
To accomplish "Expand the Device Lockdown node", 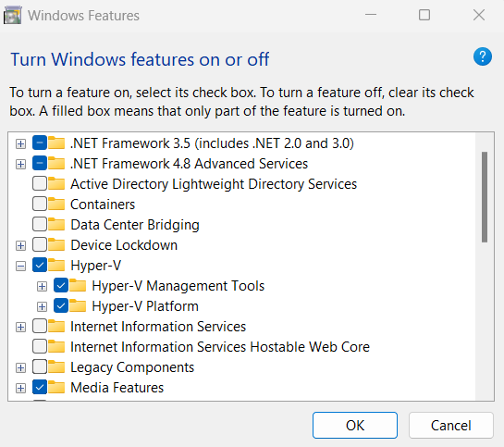I will click(21, 245).
